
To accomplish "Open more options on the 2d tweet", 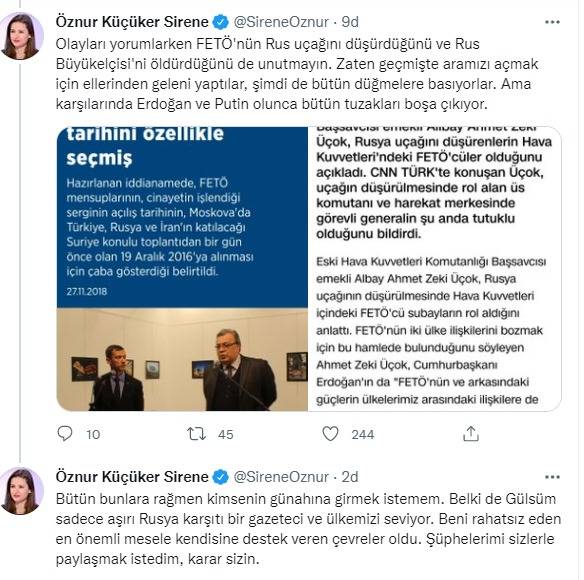I will 552,477.
